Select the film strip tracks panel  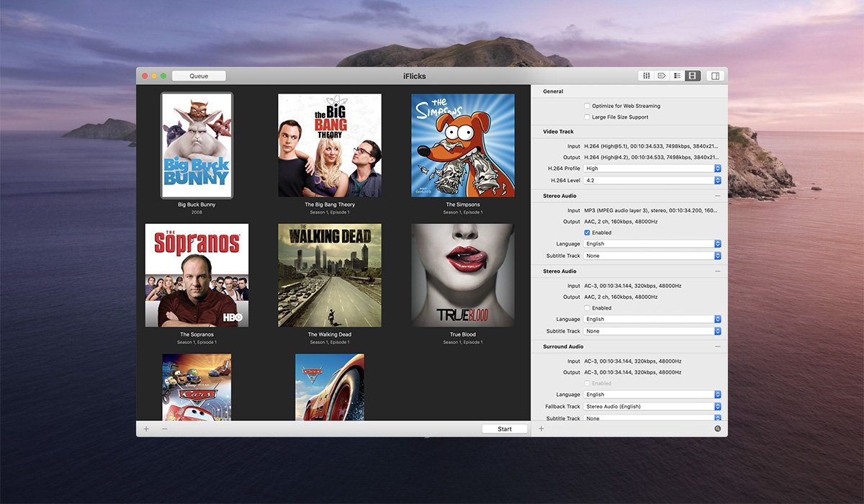[693, 76]
